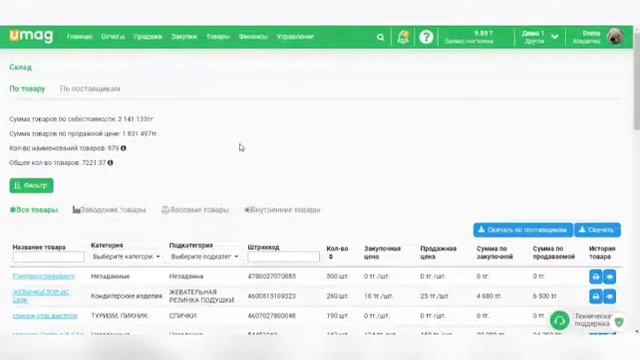The height and width of the screenshot is (360, 640).
Task: Focus the Штрихкод search field
Action: 283,257
